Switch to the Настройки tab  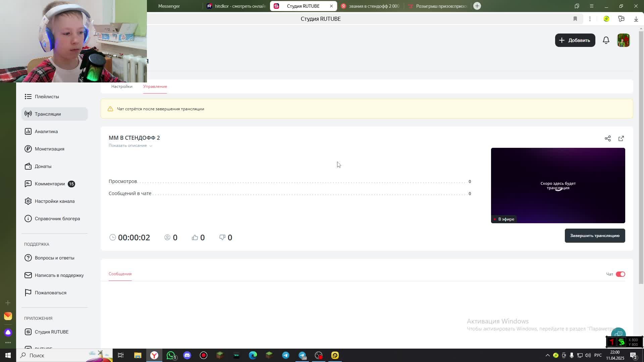point(122,86)
